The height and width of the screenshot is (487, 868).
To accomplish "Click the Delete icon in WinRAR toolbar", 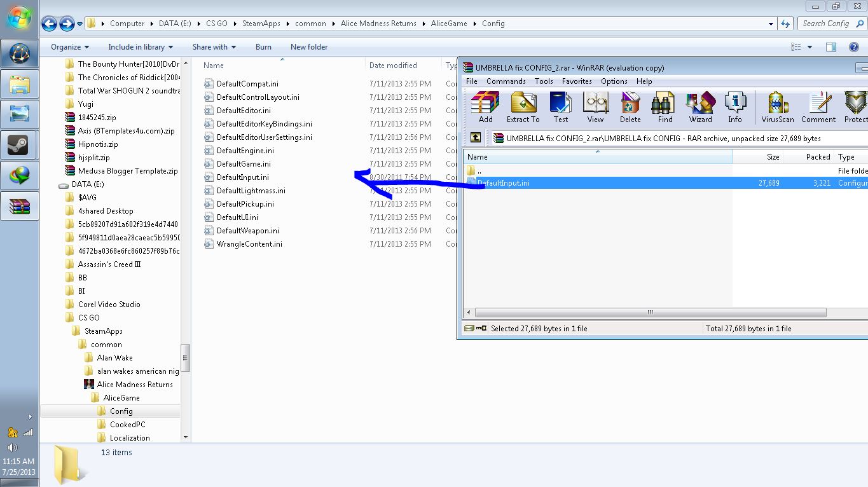I will coord(630,107).
